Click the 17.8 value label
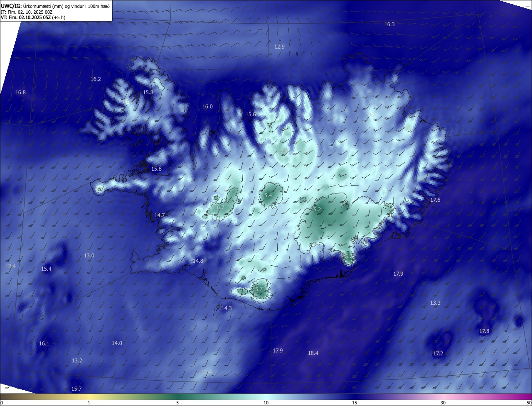 pyautogui.click(x=484, y=331)
